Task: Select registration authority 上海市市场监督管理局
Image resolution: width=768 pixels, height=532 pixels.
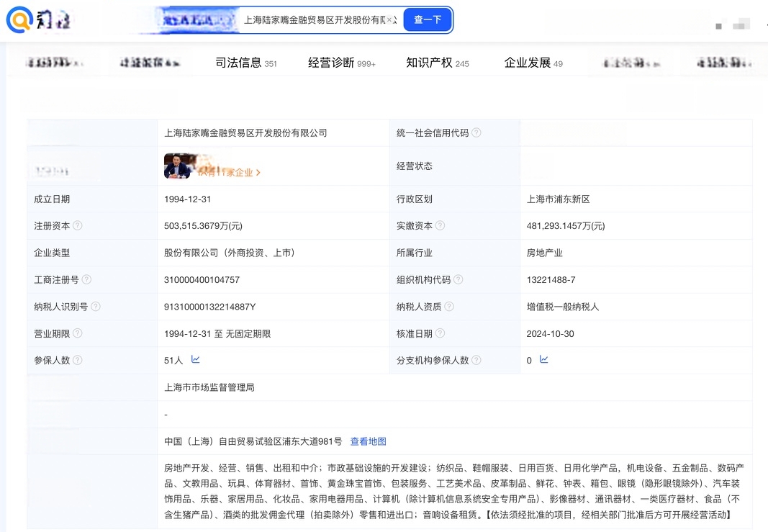Action: click(x=209, y=387)
